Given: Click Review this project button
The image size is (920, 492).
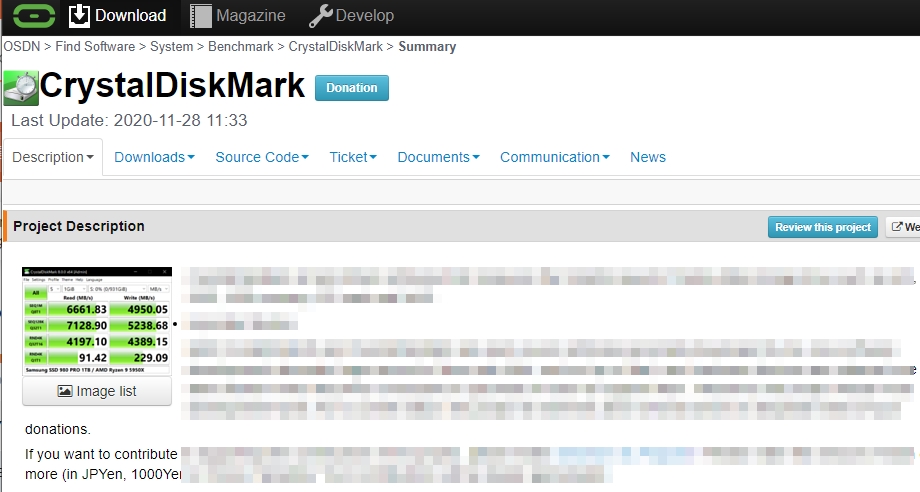Looking at the screenshot, I should (x=823, y=227).
